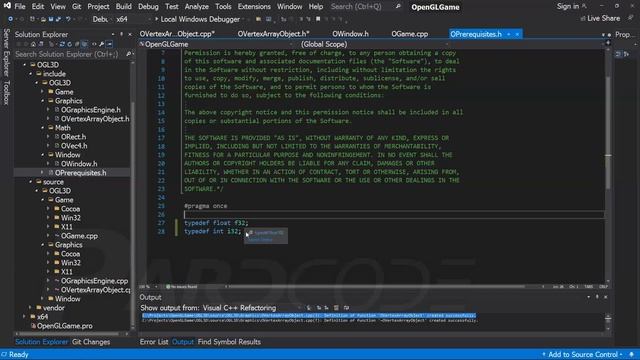640x360 pixels.
Task: Close the Solution Explorer panel
Action: pyautogui.click(x=130, y=34)
